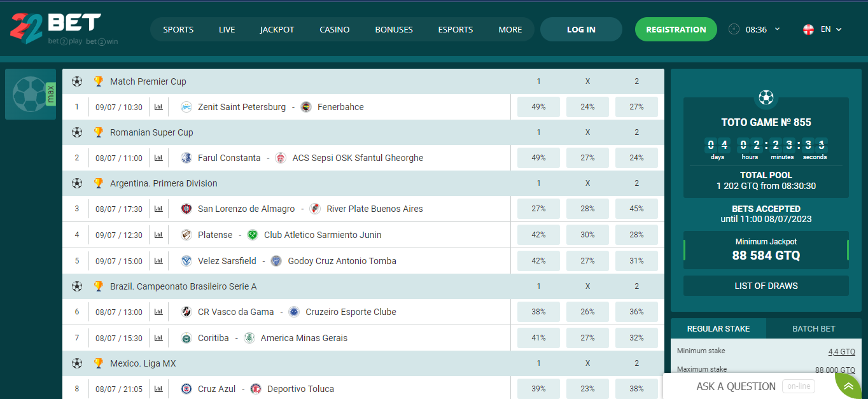Image resolution: width=868 pixels, height=399 pixels.
Task: Pick draw 23% for Cruz Azul vs Toluca
Action: (587, 389)
